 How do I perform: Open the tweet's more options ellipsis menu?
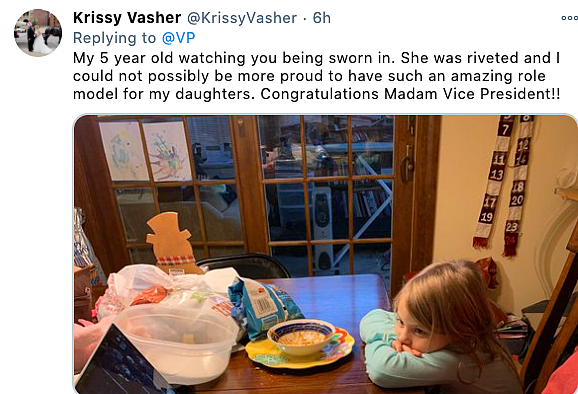tap(570, 18)
